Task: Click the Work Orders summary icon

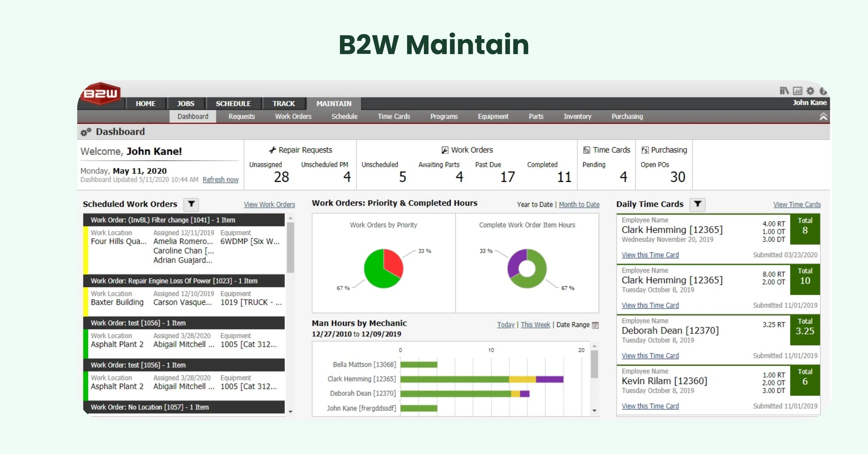Action: pyautogui.click(x=445, y=150)
